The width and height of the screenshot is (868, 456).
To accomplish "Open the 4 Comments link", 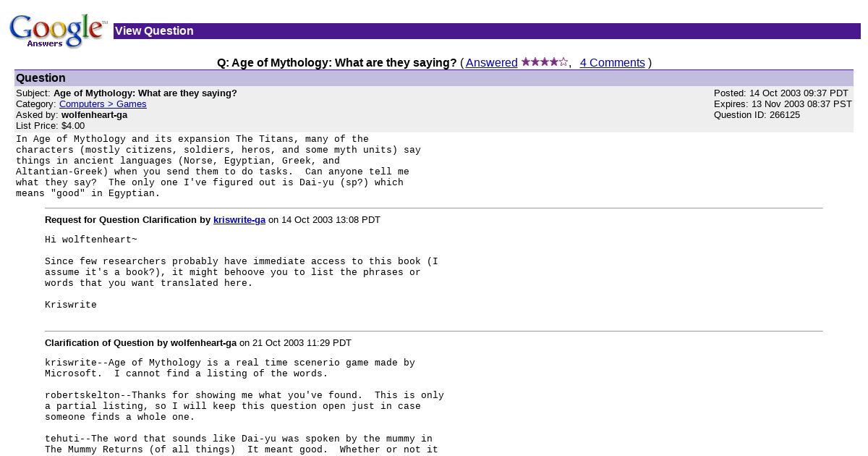I will tap(612, 63).
